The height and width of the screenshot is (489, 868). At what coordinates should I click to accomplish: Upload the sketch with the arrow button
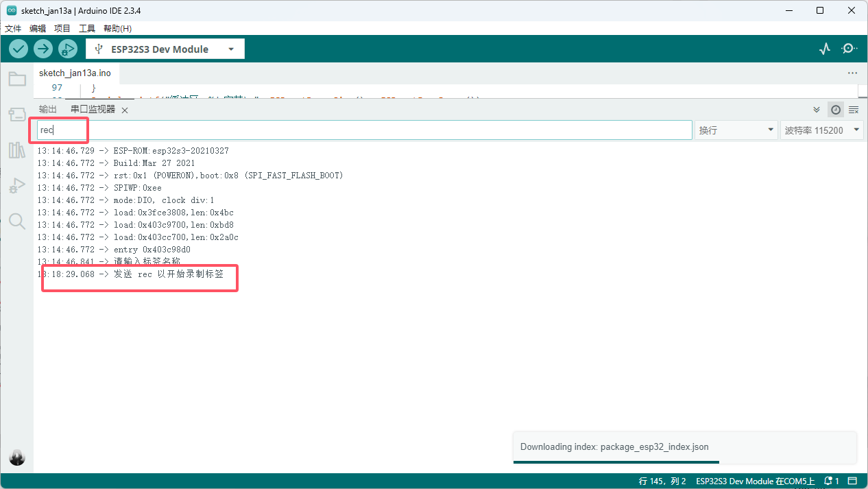tap(43, 49)
